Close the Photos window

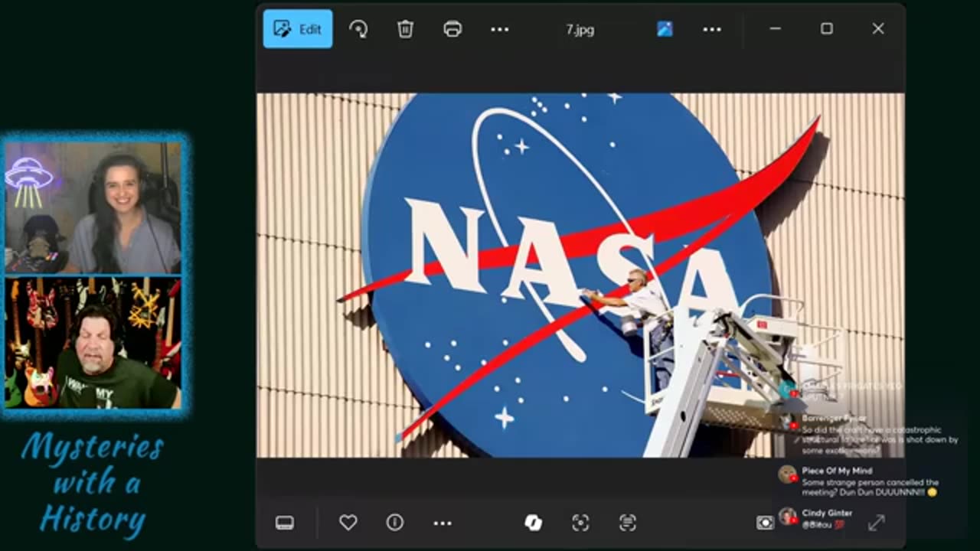click(x=878, y=28)
